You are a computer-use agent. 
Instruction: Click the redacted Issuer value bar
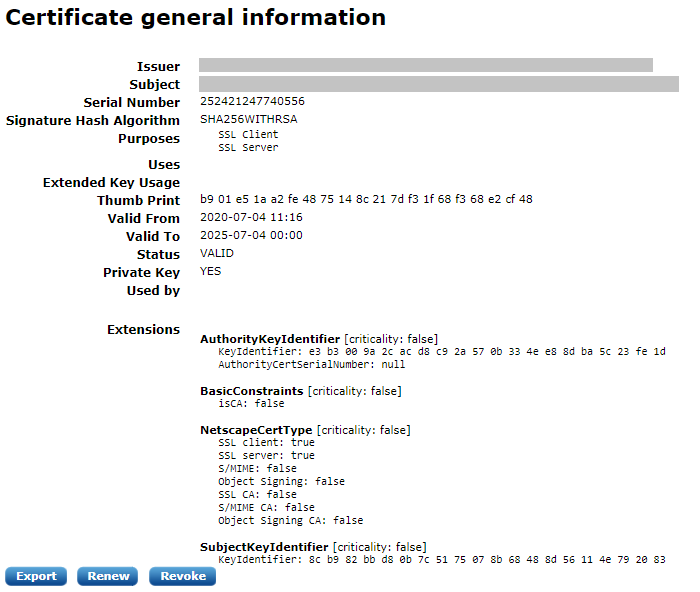click(x=425, y=65)
